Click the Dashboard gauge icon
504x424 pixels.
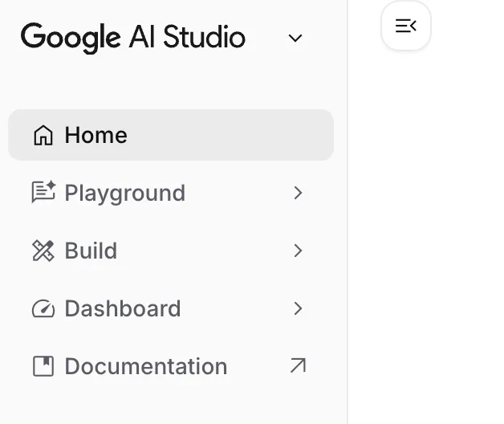(43, 308)
